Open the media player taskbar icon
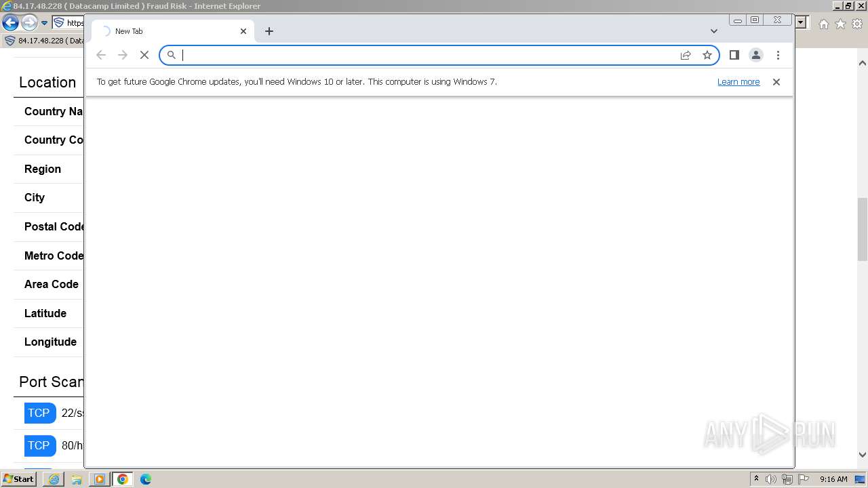 (x=100, y=479)
